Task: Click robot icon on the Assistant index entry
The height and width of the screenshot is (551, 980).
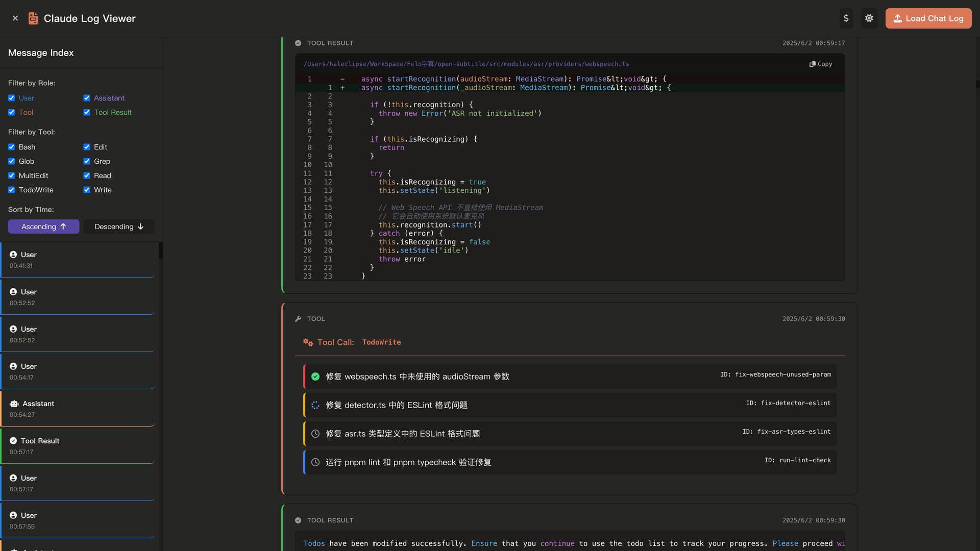Action: [14, 404]
